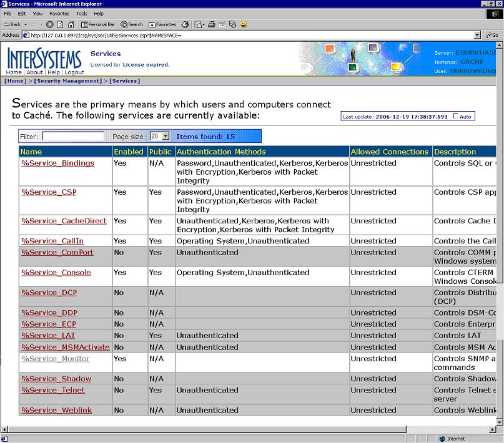Screen dimensions: 504x443
Task: Click the Logout link
Action: point(74,72)
